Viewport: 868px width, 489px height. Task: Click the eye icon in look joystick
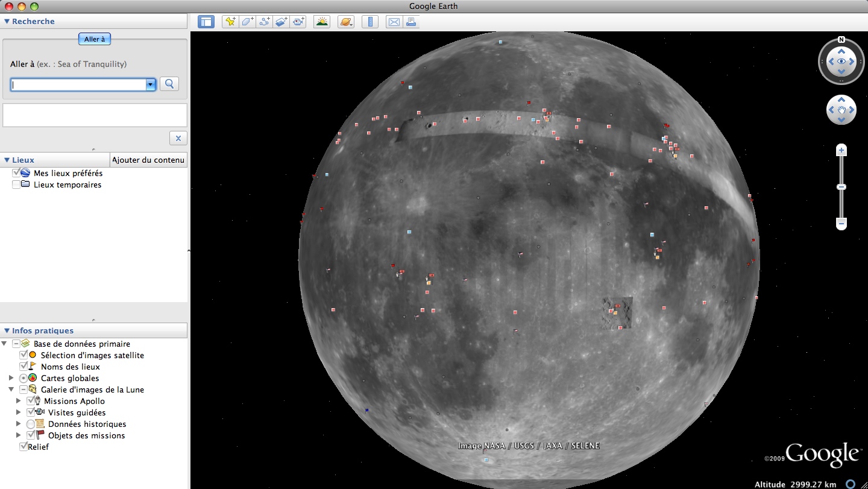tap(841, 61)
